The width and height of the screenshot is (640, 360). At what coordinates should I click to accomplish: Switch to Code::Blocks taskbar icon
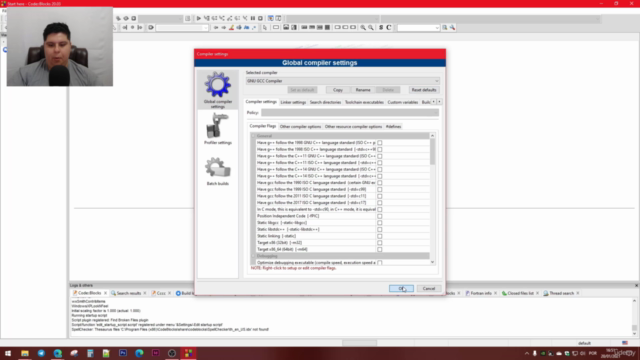[188, 353]
